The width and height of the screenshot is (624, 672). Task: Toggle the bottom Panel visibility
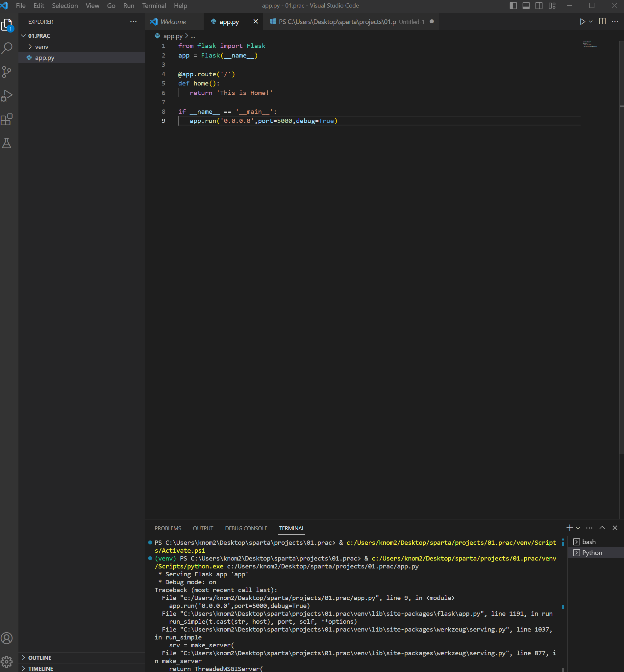(526, 6)
